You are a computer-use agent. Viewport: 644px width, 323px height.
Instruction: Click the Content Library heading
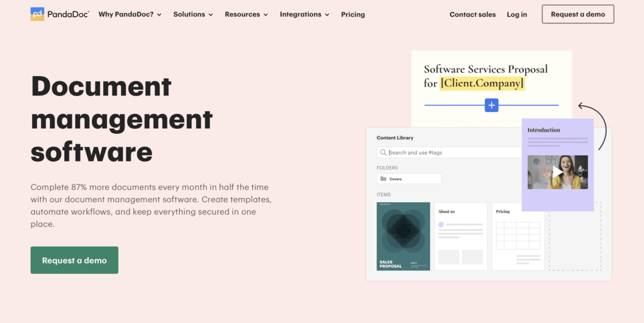pyautogui.click(x=395, y=138)
